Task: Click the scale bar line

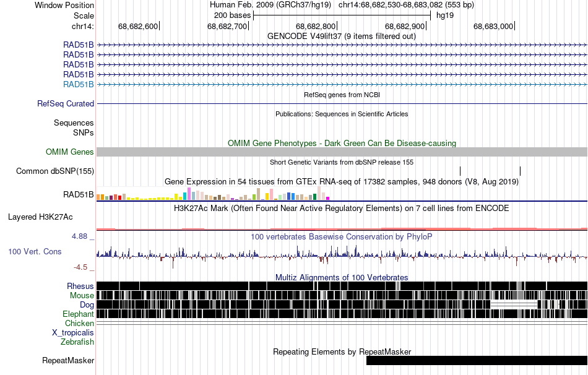Action: point(342,15)
